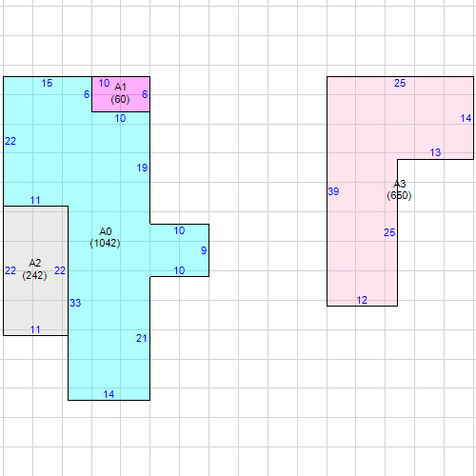This screenshot has height=476, width=476.
Task: Click the "39" dimension on A3's left edge
Action: [333, 191]
